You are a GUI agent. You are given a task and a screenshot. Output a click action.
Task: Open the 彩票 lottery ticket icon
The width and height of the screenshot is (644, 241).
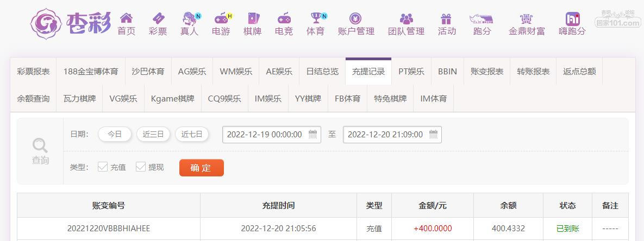pos(158,18)
